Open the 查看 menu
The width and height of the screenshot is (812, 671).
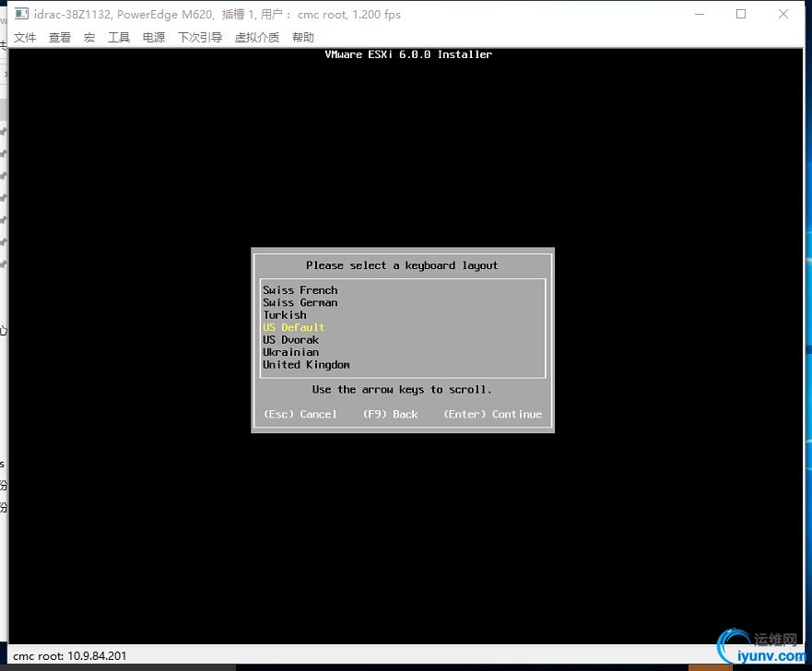(60, 37)
